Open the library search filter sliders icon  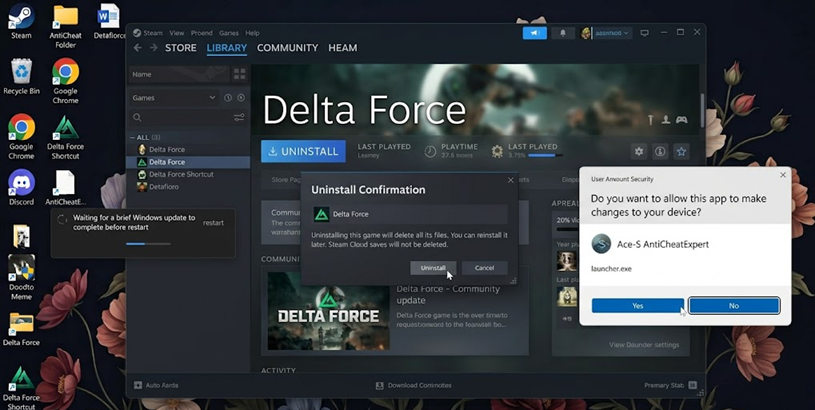[239, 118]
